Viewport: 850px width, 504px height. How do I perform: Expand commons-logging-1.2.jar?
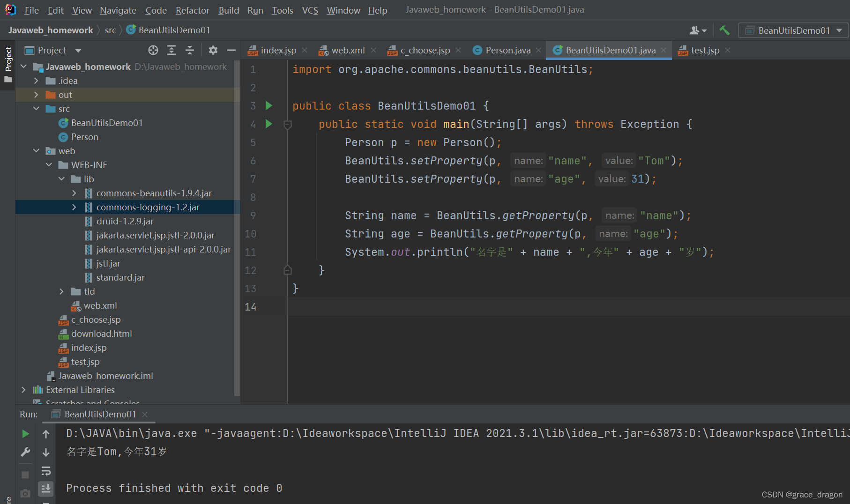click(74, 207)
